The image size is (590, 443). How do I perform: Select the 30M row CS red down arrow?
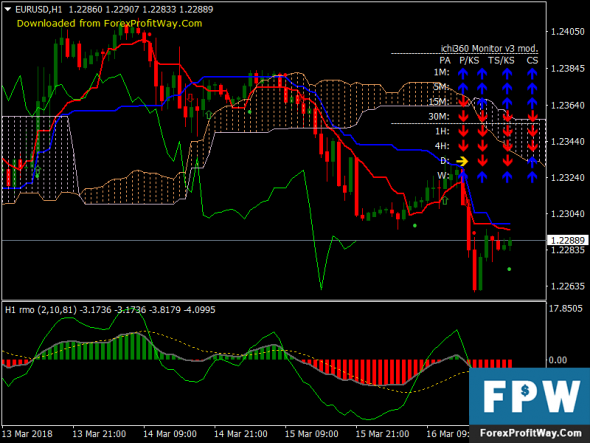[x=532, y=117]
